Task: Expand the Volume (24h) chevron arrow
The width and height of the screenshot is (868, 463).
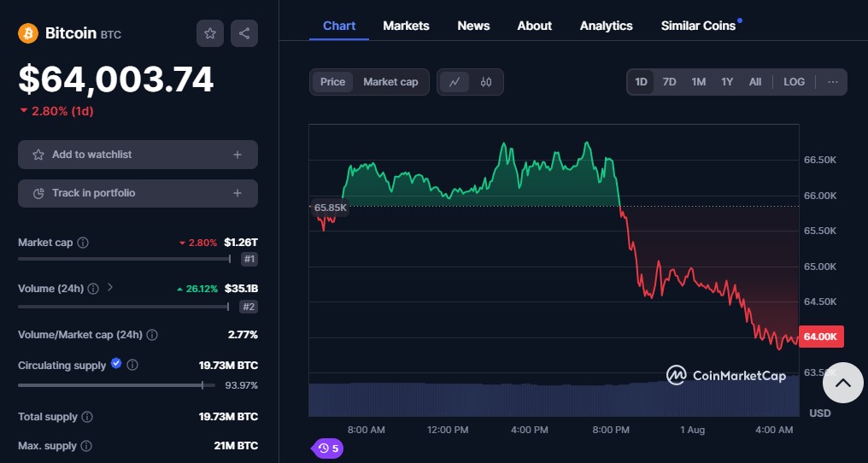Action: click(x=109, y=287)
